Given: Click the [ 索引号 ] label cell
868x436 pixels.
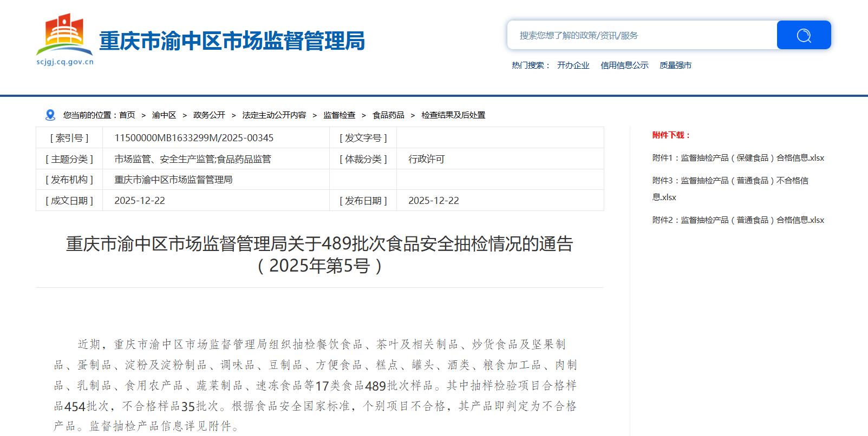Looking at the screenshot, I should tap(69, 138).
